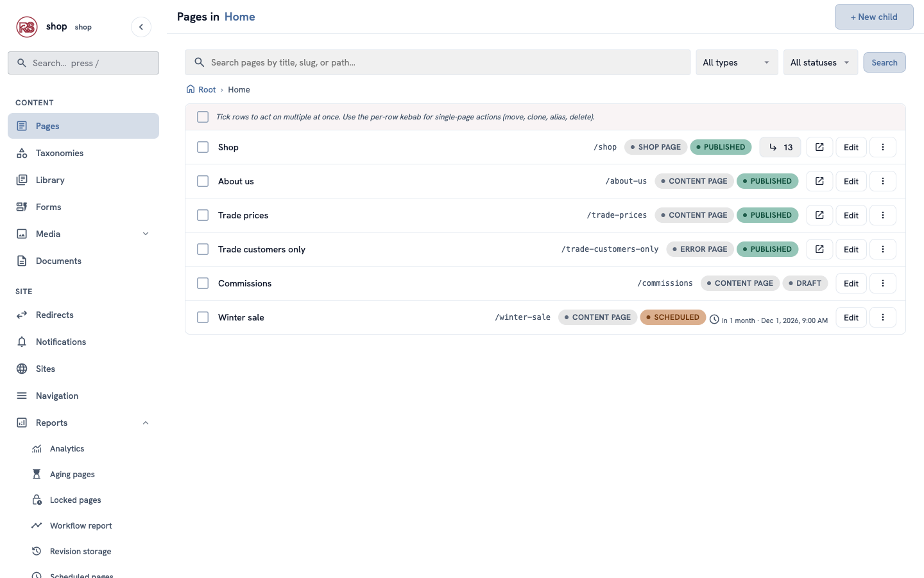Open the kebab menu for About us

[x=883, y=181]
